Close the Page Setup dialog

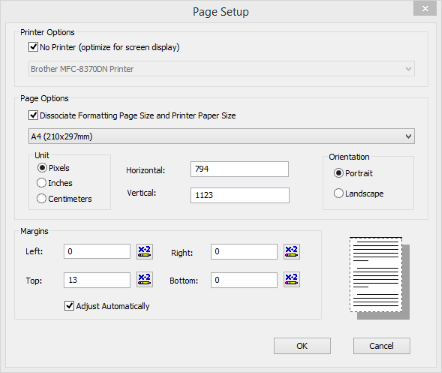425,9
